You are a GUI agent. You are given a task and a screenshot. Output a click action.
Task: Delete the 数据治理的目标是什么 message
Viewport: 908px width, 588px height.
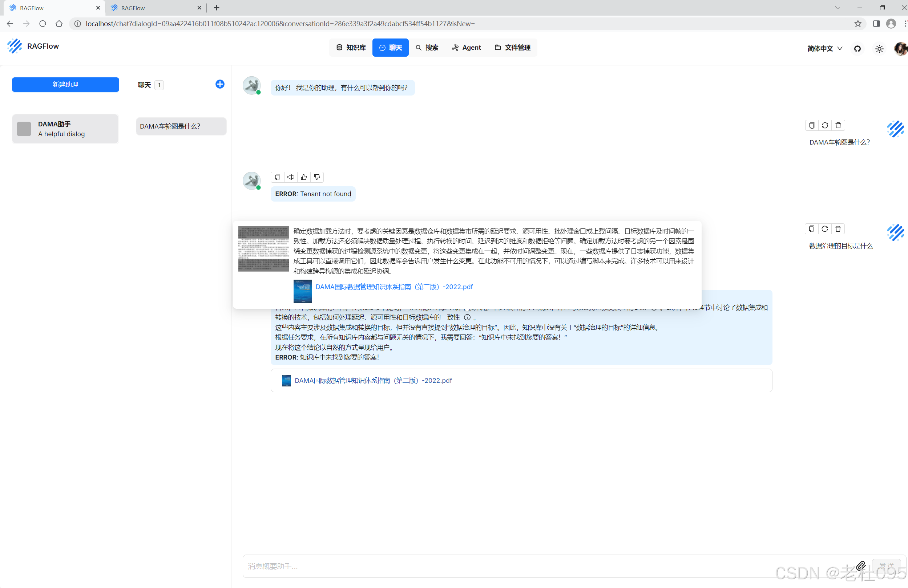tap(838, 229)
